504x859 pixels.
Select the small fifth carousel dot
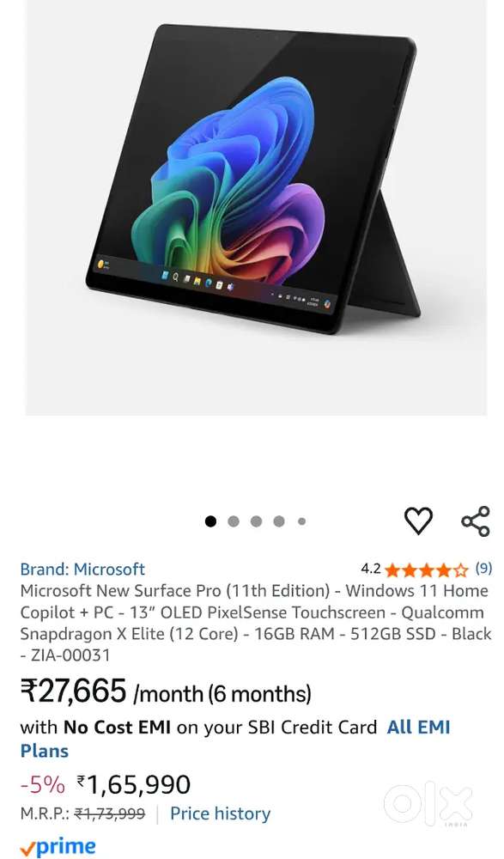(301, 521)
